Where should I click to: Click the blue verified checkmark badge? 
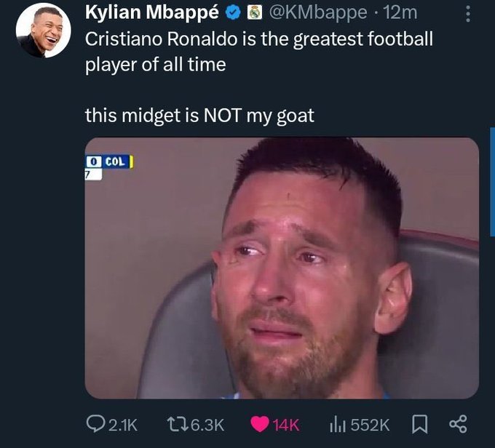coord(234,13)
